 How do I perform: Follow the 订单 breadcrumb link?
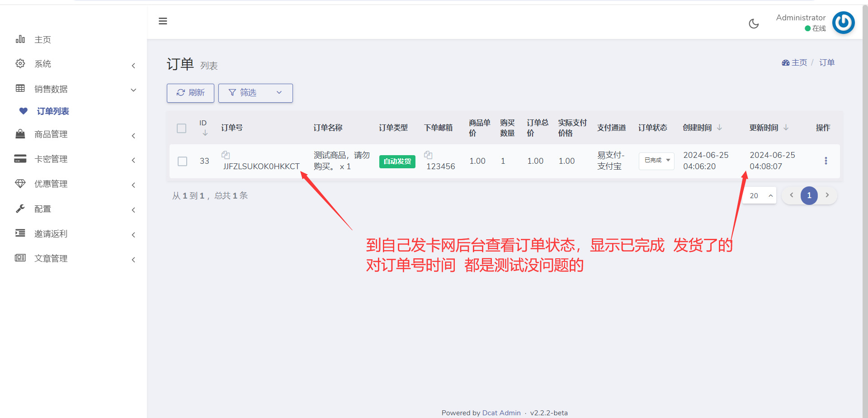point(827,63)
